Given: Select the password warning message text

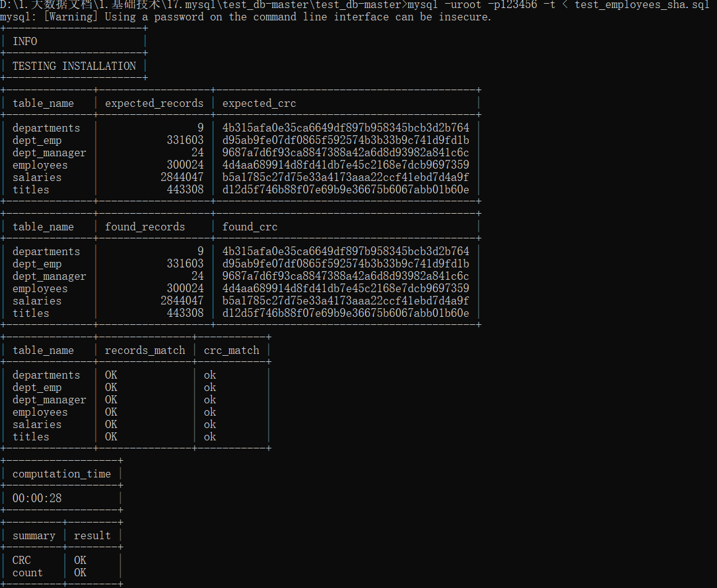Looking at the screenshot, I should (247, 17).
